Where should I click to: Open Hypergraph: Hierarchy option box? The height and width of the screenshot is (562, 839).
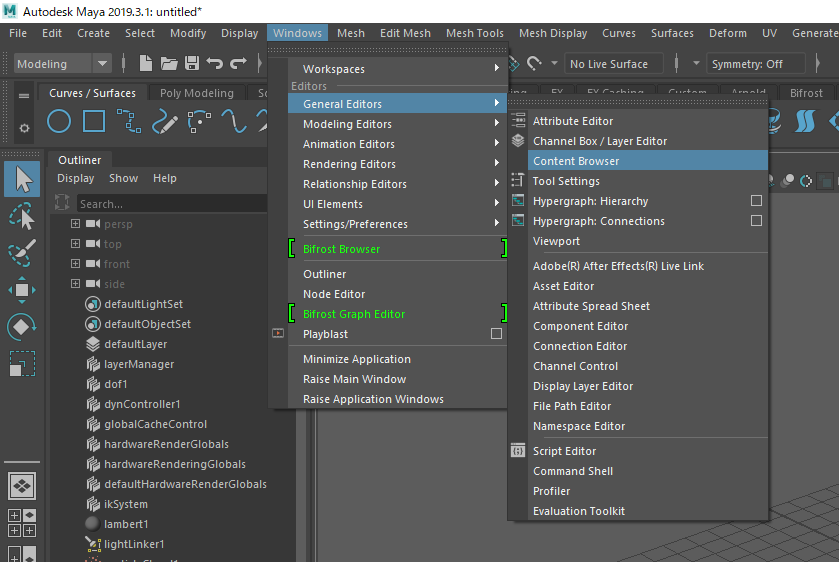pyautogui.click(x=756, y=201)
